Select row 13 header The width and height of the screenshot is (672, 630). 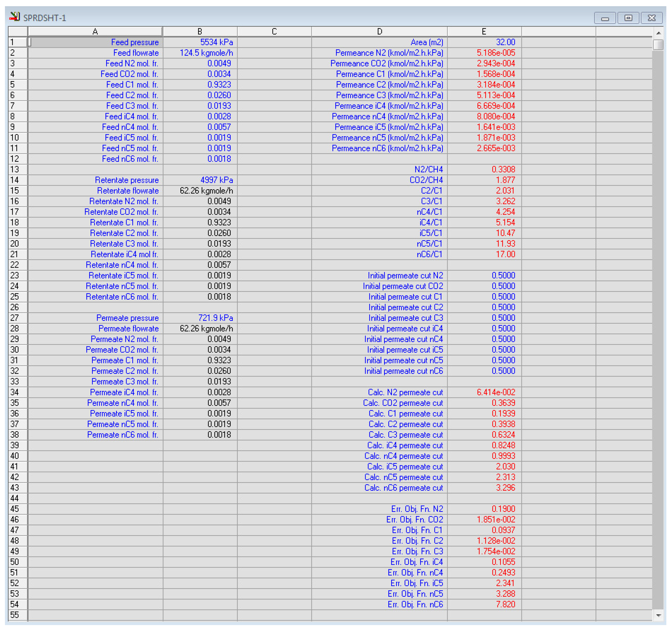[18, 169]
